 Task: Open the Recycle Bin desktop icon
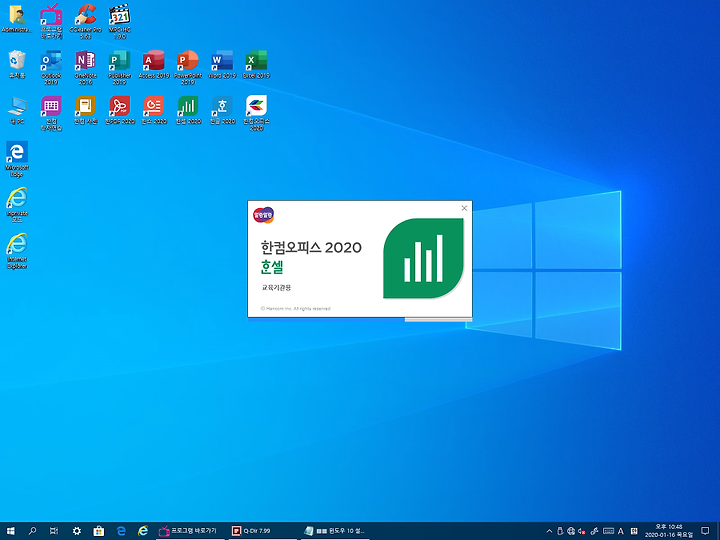click(x=17, y=64)
